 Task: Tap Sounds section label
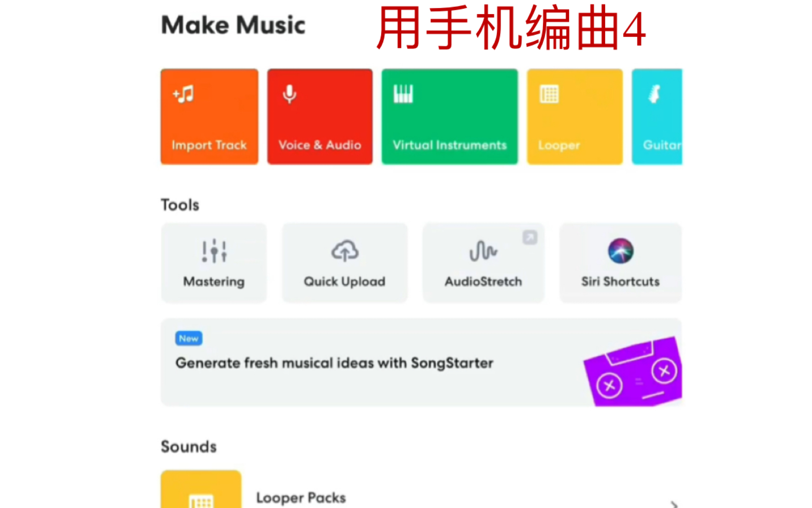(188, 446)
